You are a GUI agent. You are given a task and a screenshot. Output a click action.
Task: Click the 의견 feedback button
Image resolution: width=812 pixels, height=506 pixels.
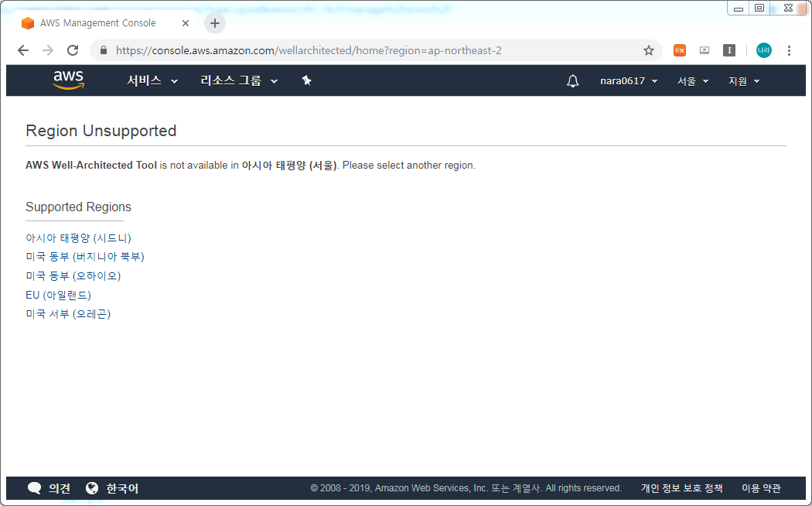(x=60, y=488)
